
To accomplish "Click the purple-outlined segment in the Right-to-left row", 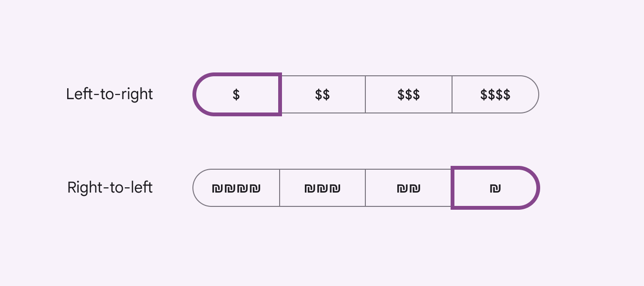I will pos(495,188).
